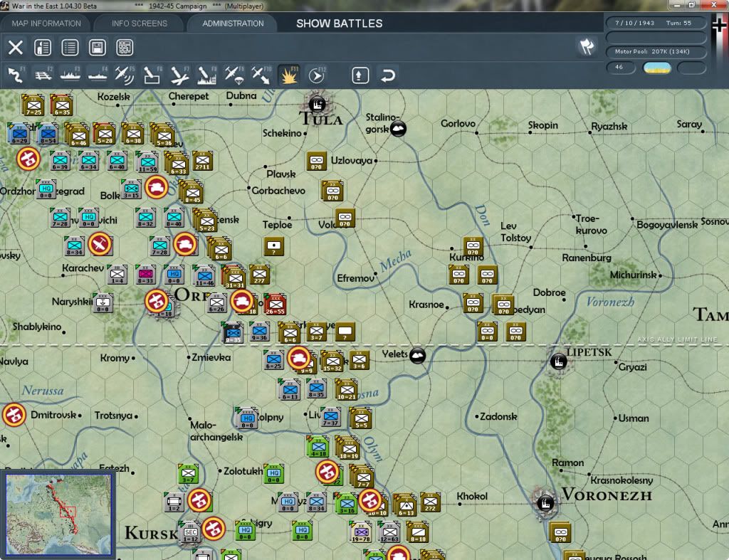
Task: Click the Efremov town label
Action: (356, 278)
